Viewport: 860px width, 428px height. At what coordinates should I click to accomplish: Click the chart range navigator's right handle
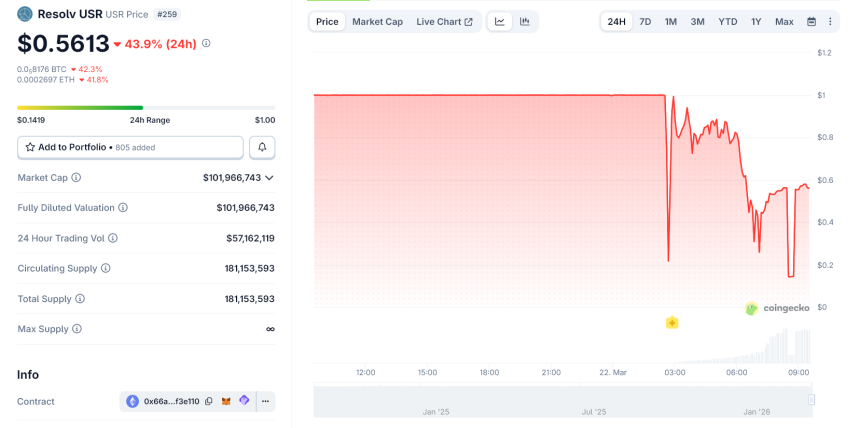click(x=811, y=400)
